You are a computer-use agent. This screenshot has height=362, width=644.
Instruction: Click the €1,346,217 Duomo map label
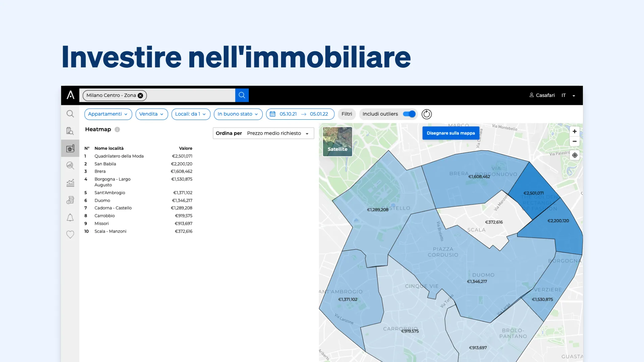point(477,282)
